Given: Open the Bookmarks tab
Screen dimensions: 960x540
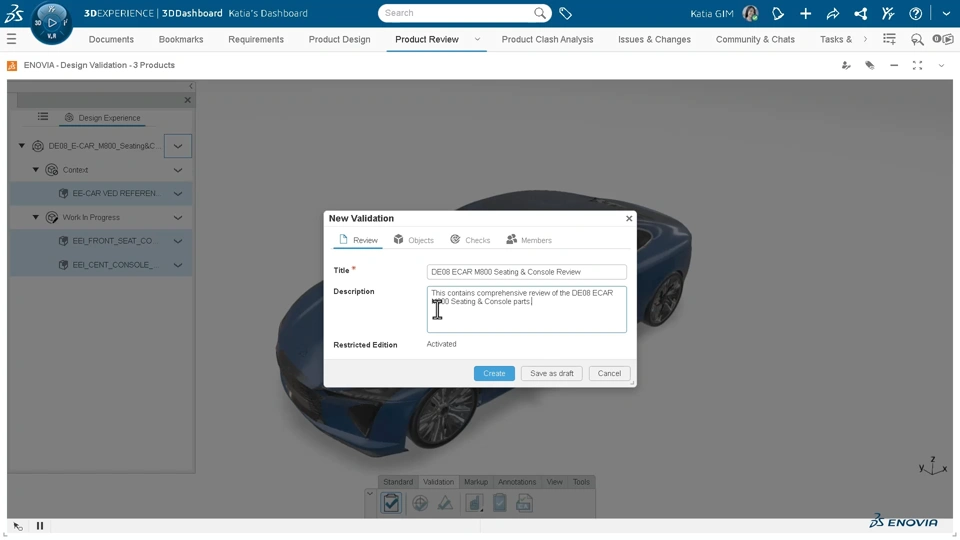Looking at the screenshot, I should click(181, 39).
